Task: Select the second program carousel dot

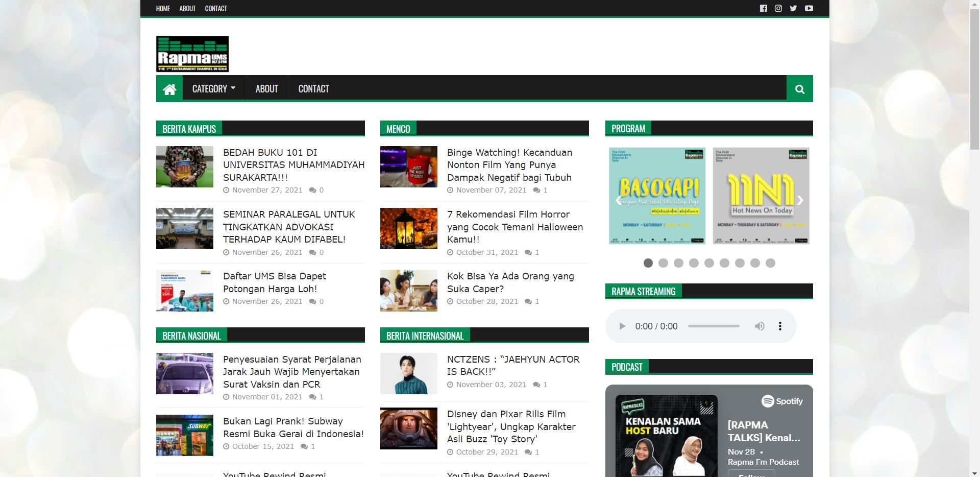Action: click(x=663, y=263)
